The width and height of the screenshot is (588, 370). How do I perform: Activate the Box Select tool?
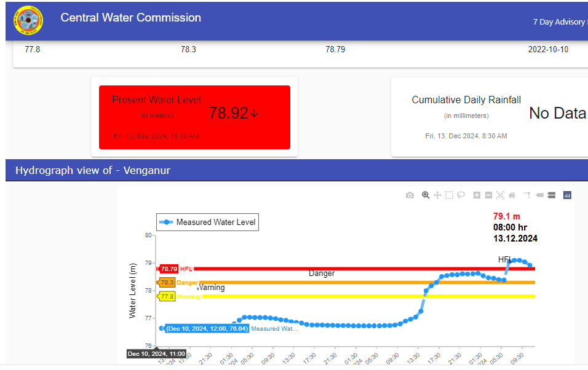[449, 195]
